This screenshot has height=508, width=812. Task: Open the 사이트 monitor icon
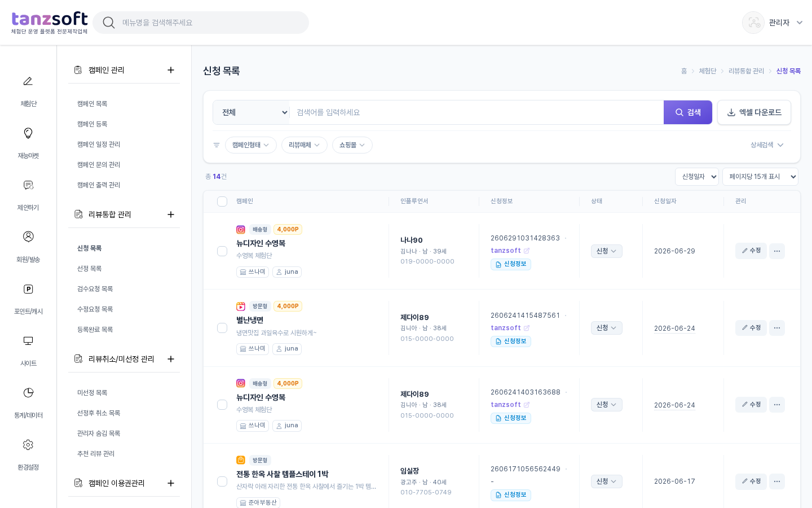28,341
